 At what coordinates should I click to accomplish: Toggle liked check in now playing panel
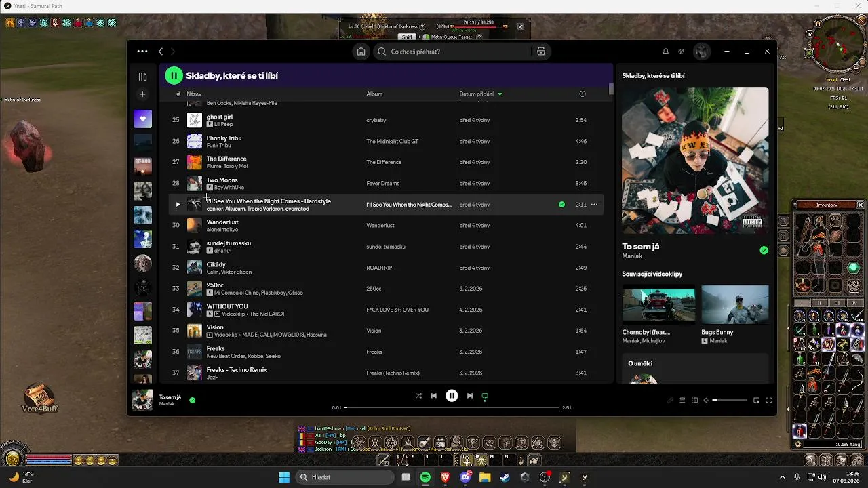point(764,250)
